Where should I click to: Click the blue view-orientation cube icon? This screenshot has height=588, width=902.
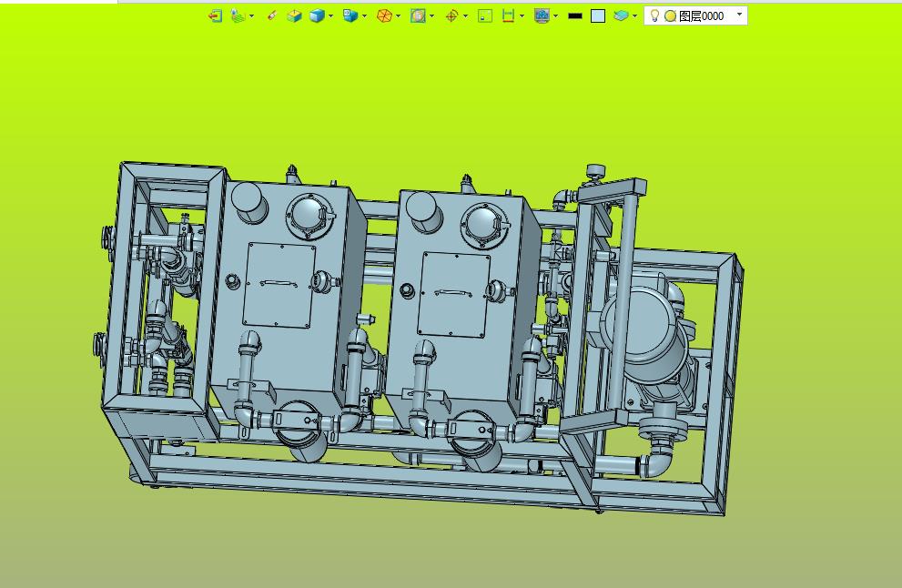point(350,16)
